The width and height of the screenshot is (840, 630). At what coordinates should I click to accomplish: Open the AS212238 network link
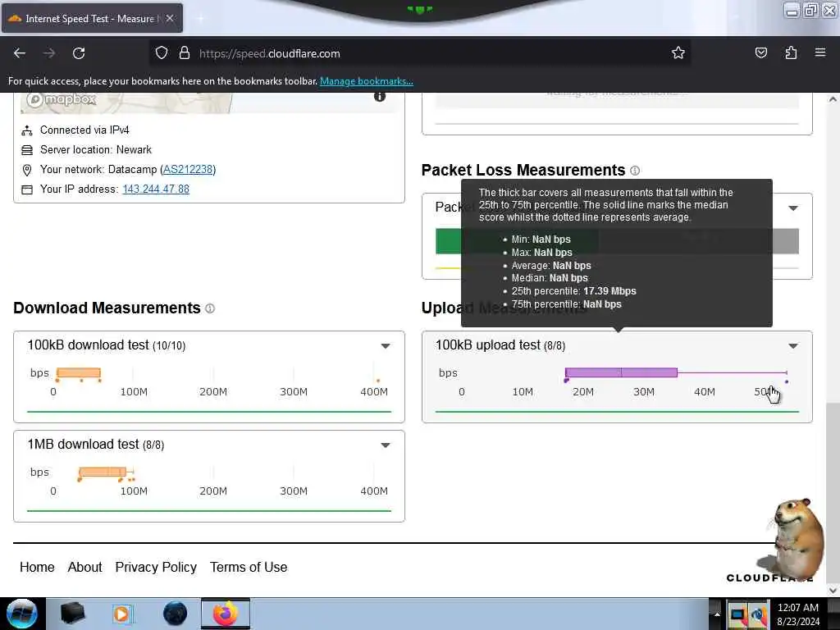click(x=188, y=169)
